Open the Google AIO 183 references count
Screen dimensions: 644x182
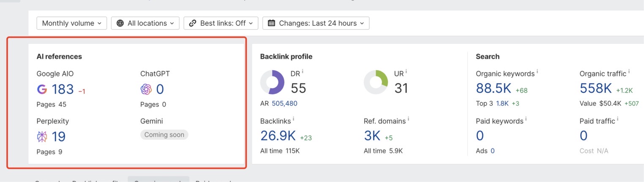(x=63, y=90)
